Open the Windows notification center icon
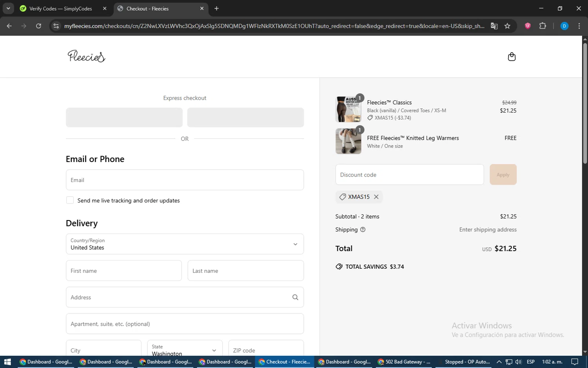Screen dimensions: 588x368 tap(575, 362)
